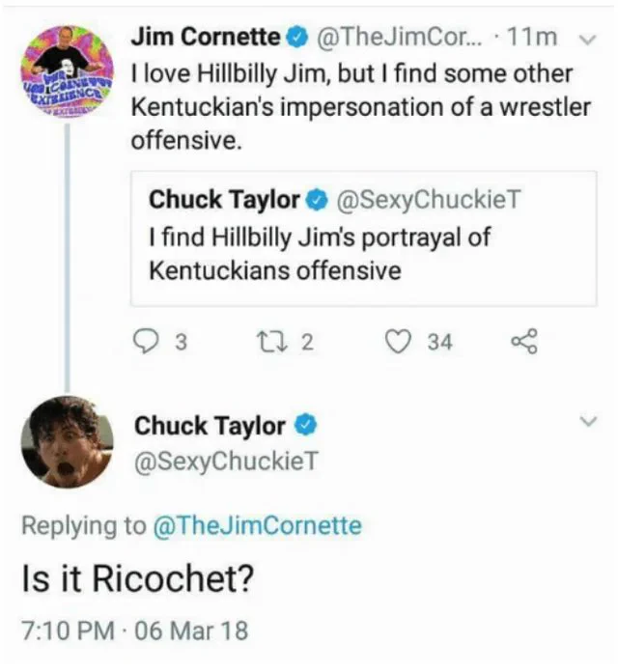The width and height of the screenshot is (618, 672).
Task: Click the reply speech bubble icon
Action: 145,342
